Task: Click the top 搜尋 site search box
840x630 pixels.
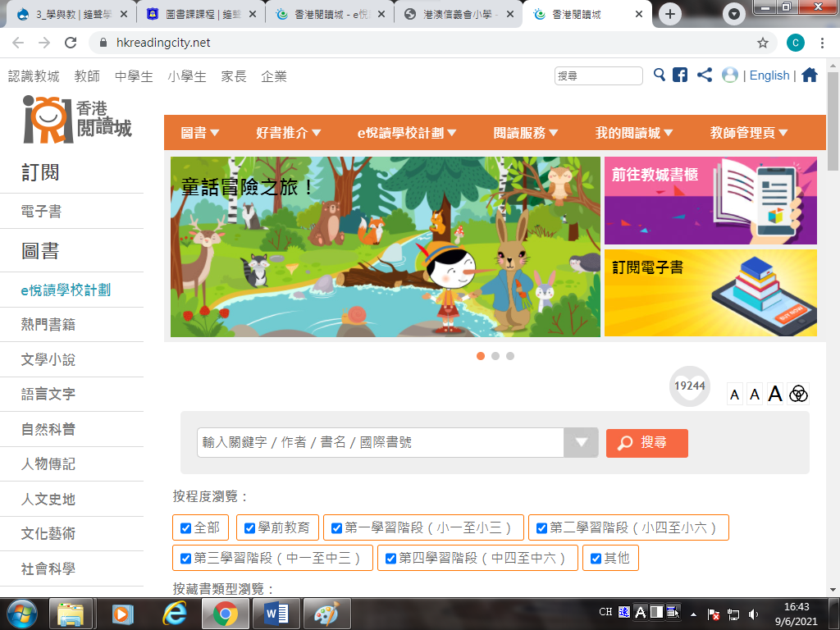Action: pos(598,76)
